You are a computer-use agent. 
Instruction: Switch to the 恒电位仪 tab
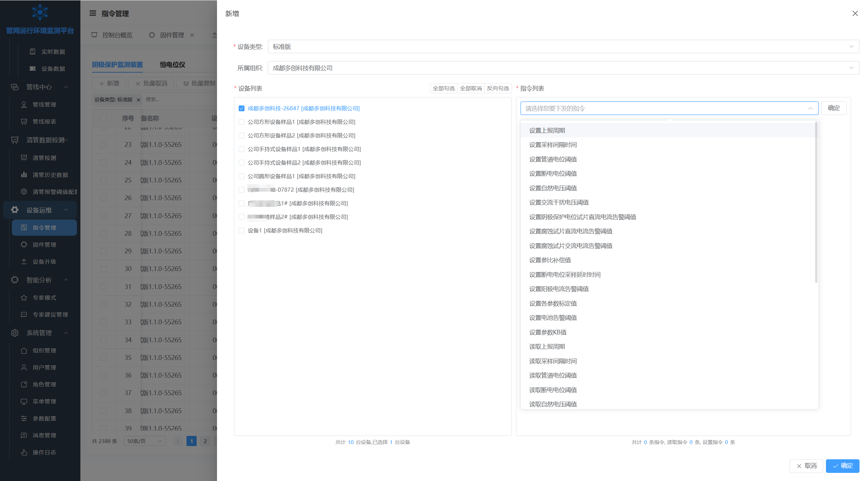pos(172,64)
